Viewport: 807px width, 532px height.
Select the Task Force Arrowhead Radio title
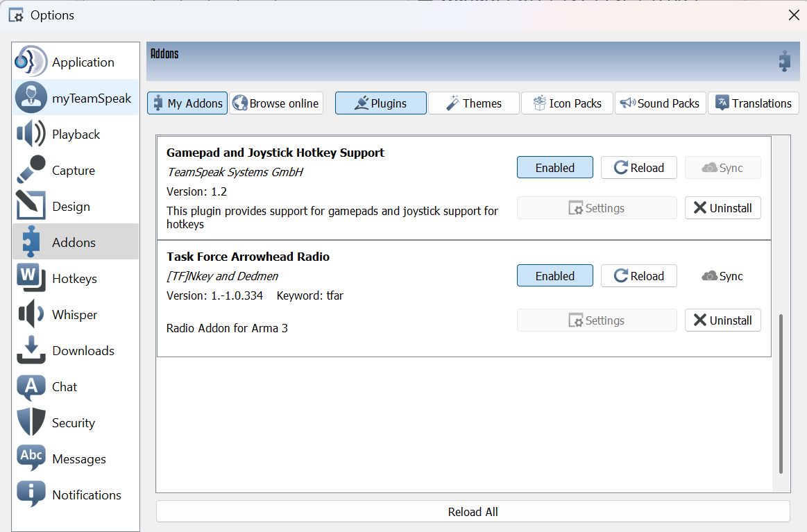pos(248,256)
